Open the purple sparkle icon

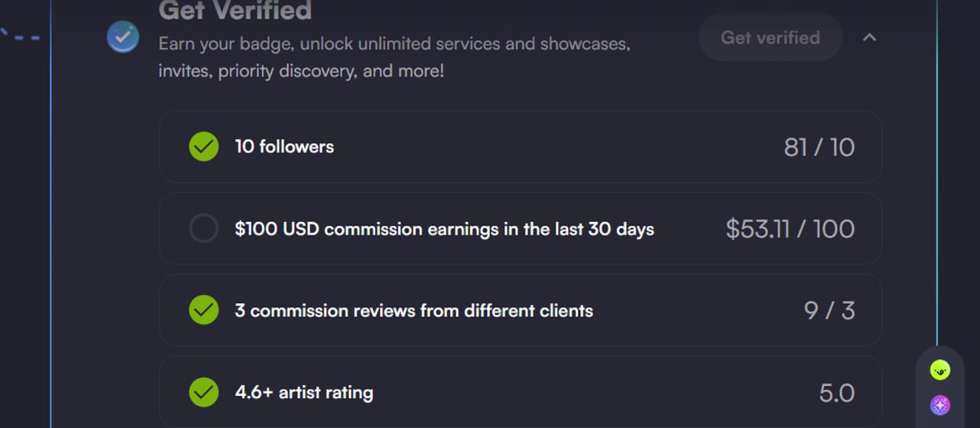tap(940, 405)
